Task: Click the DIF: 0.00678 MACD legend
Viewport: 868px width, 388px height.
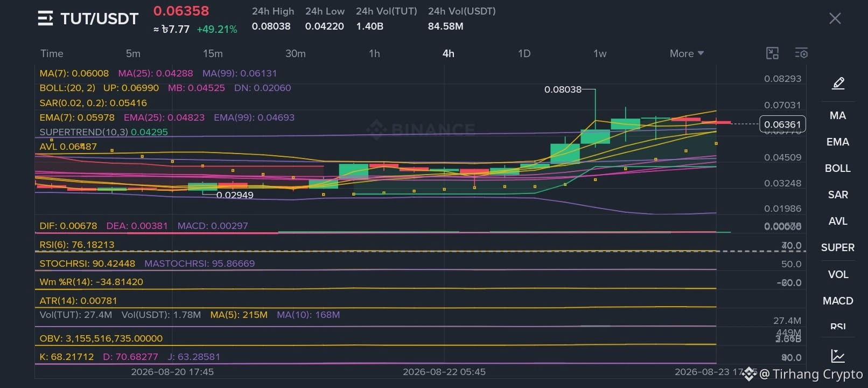Action: click(x=68, y=226)
